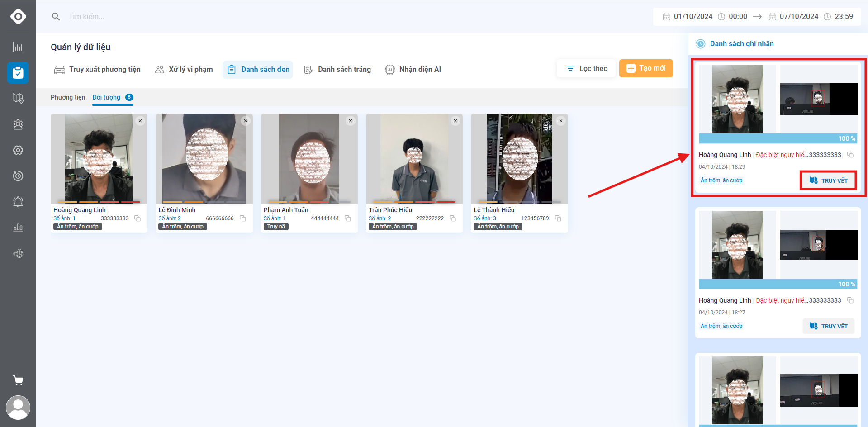This screenshot has width=868, height=427.
Task: Copy ID 222222222 on Trần Phúc Hiếu card
Action: (453, 218)
